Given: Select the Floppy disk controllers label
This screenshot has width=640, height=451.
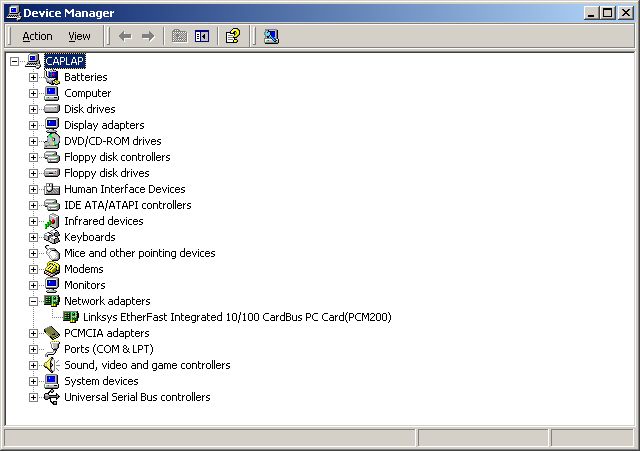Looking at the screenshot, I should click(x=117, y=157).
